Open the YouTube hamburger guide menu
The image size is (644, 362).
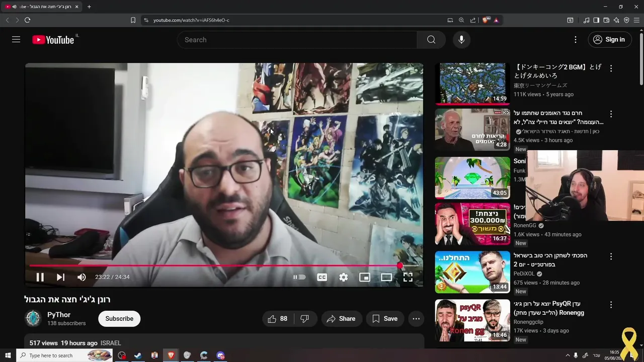click(16, 40)
